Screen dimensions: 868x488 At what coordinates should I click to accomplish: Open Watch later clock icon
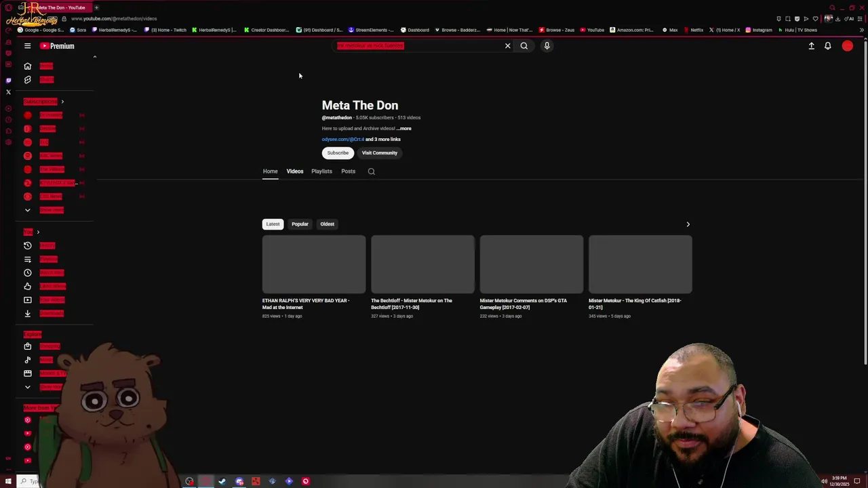pos(28,272)
